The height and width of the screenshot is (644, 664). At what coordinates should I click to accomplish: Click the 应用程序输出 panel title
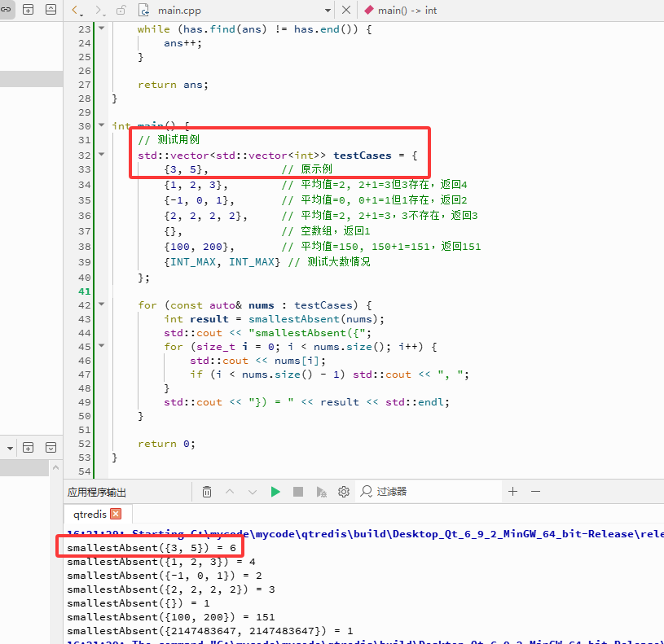click(97, 492)
